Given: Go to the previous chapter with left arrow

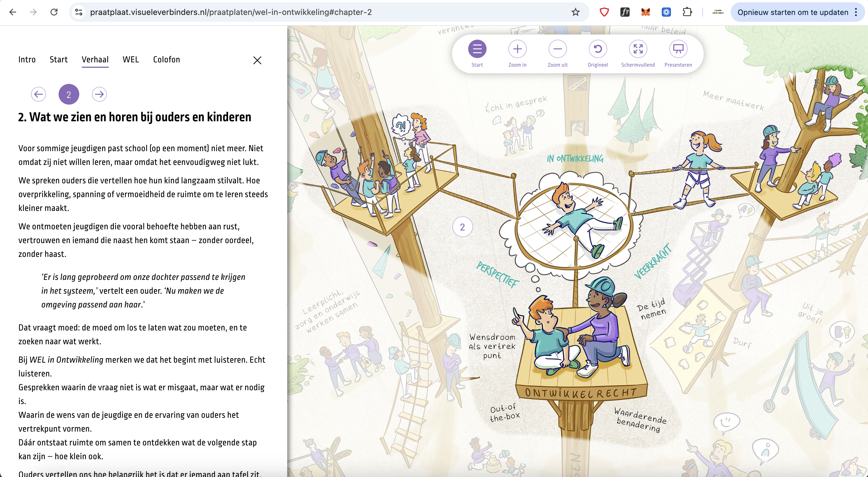Looking at the screenshot, I should click(x=39, y=94).
